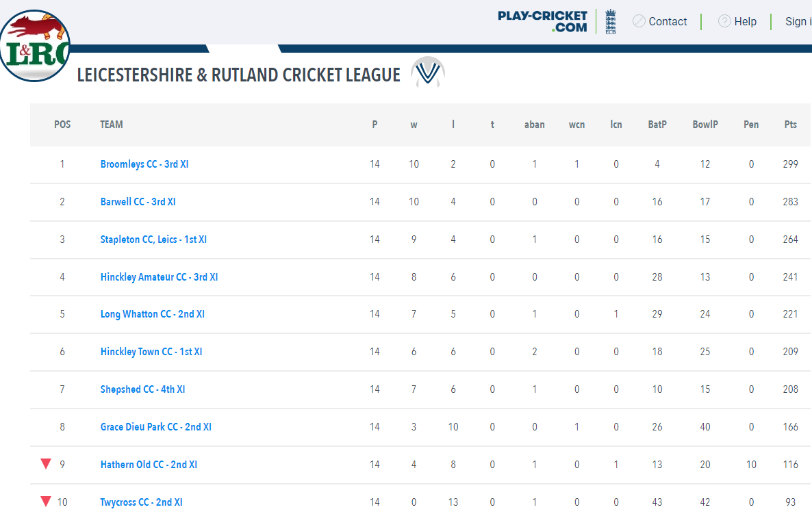812x516 pixels.
Task: Select Hathern Old points total 116
Action: 790,465
